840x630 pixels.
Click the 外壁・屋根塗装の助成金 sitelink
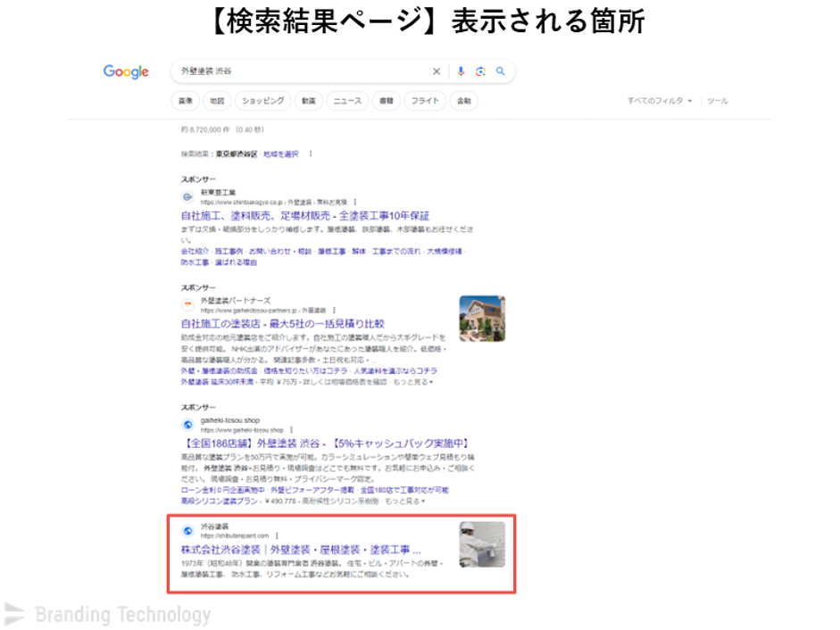click(x=219, y=370)
